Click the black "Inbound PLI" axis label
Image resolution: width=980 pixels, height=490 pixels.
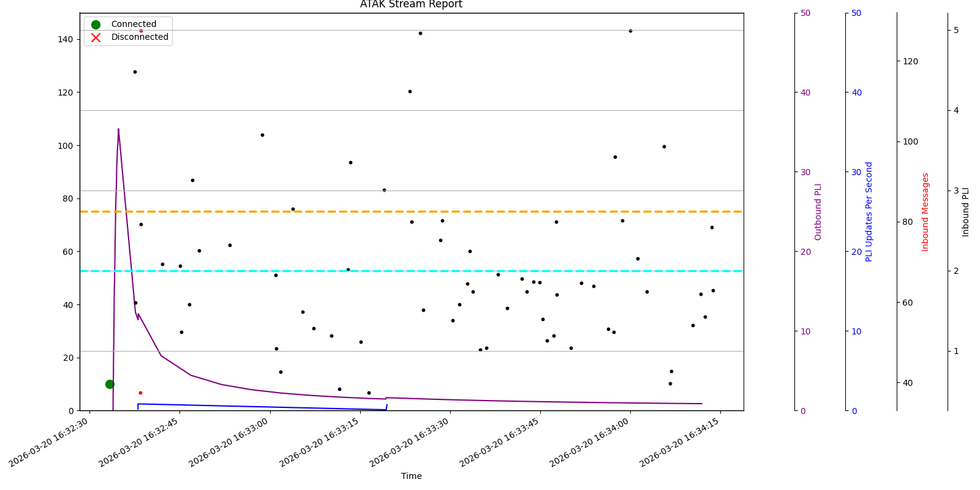(966, 211)
